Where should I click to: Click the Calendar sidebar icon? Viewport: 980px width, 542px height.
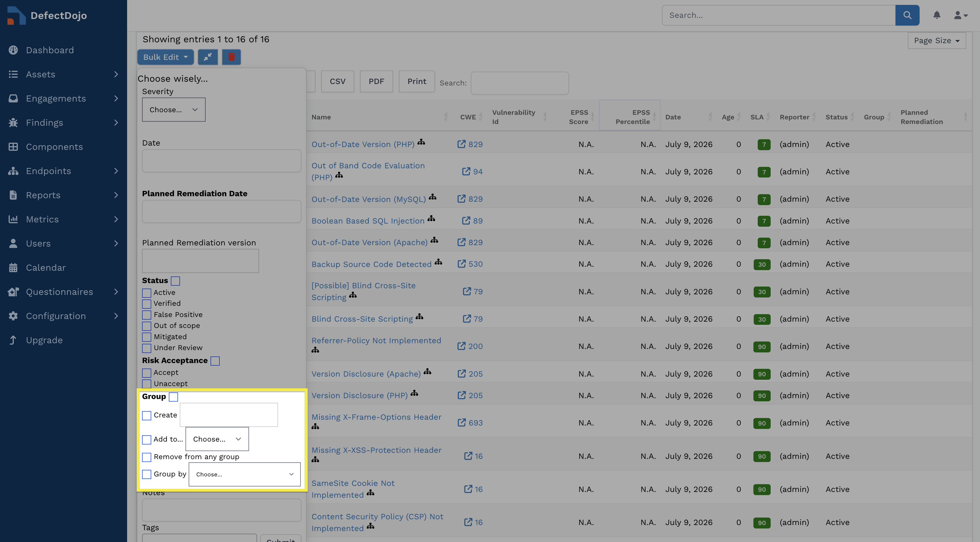click(x=13, y=268)
